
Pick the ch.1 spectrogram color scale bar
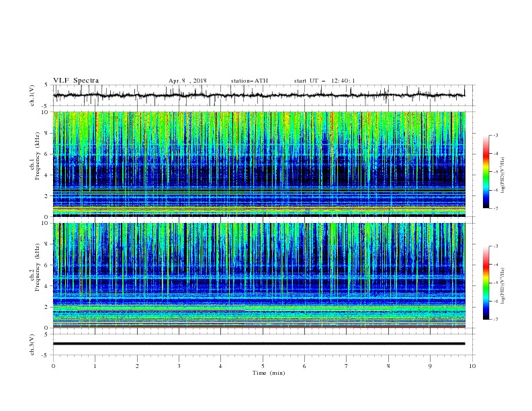486,172
